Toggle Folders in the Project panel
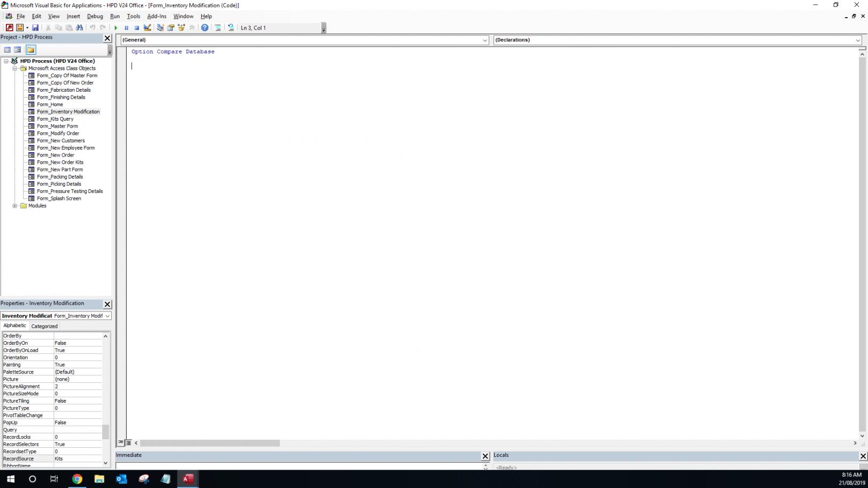The width and height of the screenshot is (868, 488). [31, 50]
